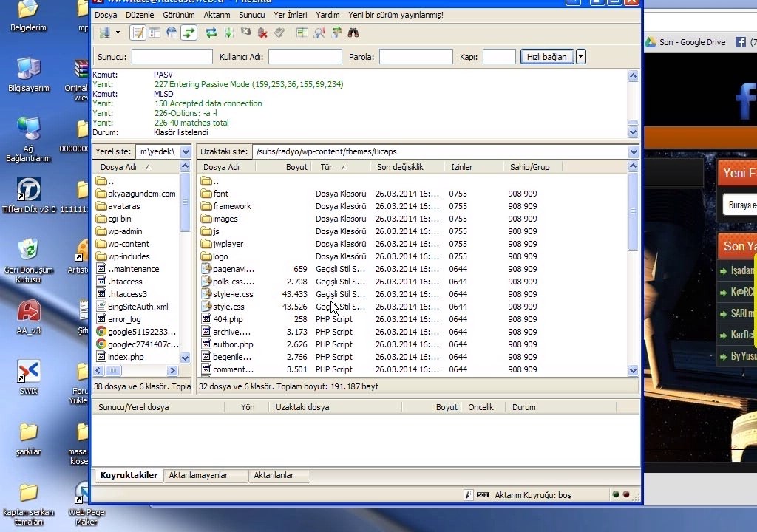Click the disconnect icon with red X

click(x=262, y=33)
